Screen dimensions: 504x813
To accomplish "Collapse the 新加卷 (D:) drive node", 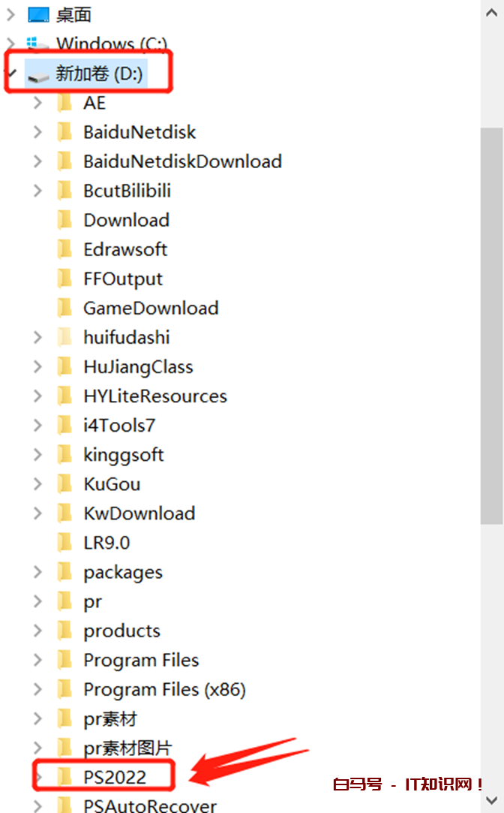I will click(10, 74).
